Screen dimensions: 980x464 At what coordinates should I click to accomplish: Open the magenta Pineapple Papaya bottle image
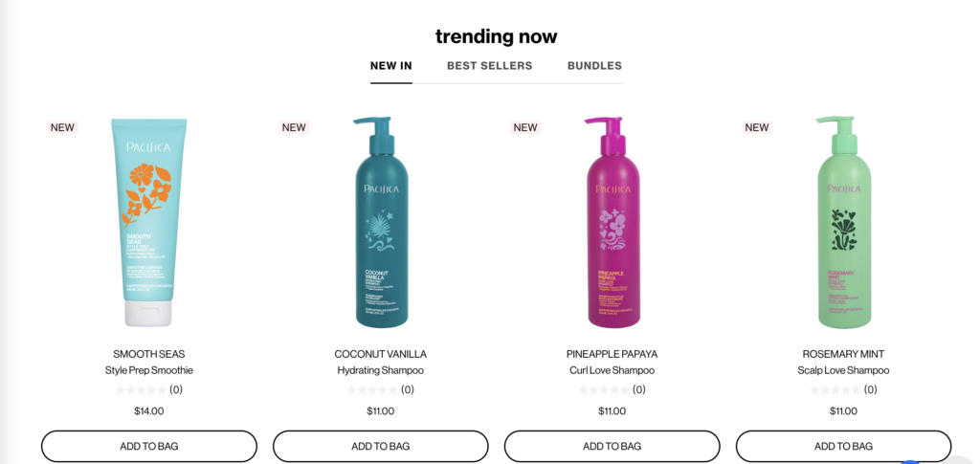[612, 222]
